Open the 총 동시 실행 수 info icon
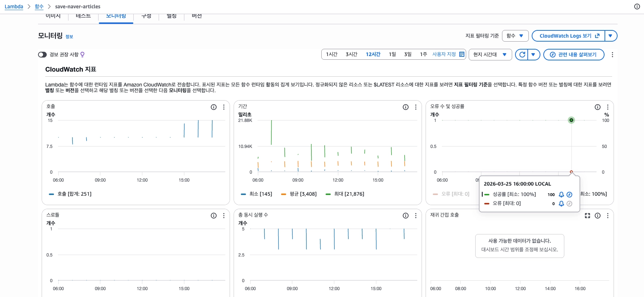The height and width of the screenshot is (297, 644). [x=406, y=216]
